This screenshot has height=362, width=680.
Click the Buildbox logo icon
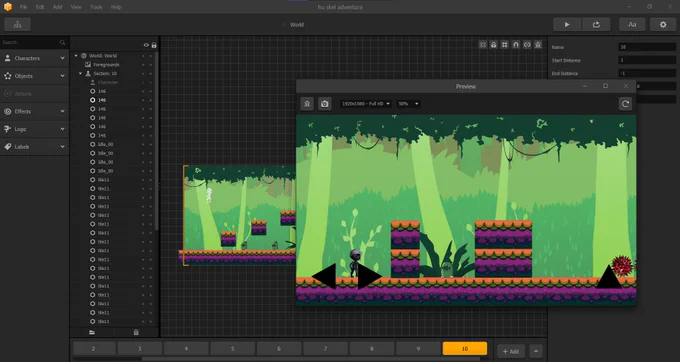tap(7, 7)
